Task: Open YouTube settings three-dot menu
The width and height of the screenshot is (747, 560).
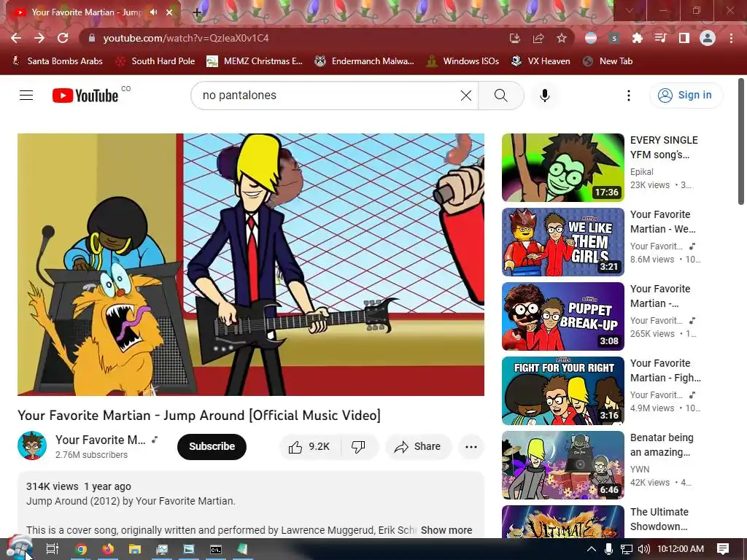Action: [628, 96]
